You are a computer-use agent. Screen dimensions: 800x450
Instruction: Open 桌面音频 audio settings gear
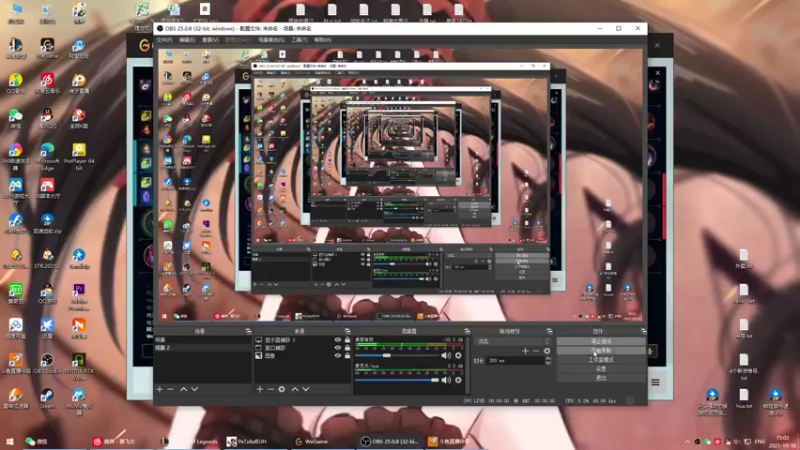[458, 356]
